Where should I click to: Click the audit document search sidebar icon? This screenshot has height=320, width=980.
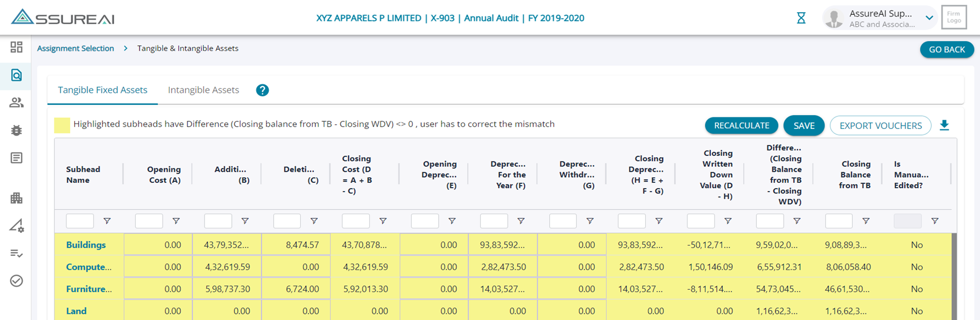click(x=16, y=75)
